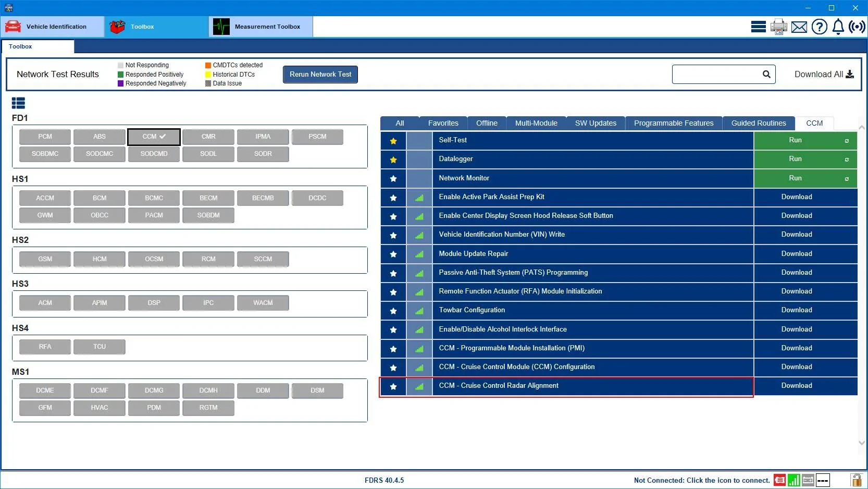Click the routine list scroll up arrow

click(861, 127)
